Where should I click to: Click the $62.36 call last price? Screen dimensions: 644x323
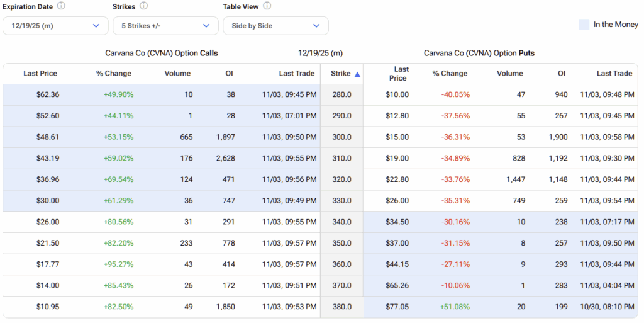coord(48,95)
